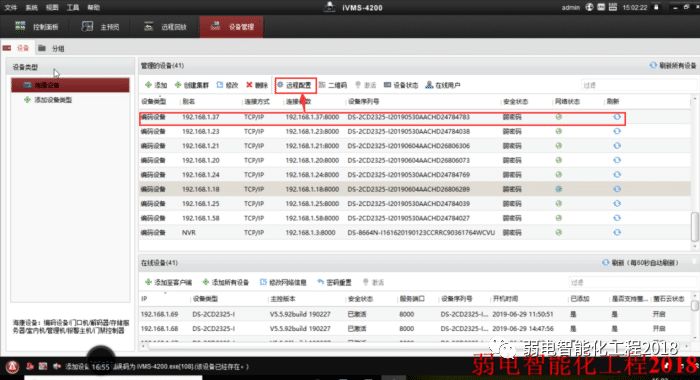Click 修改网络信息 modify network info
700x380 pixels.
[x=283, y=282]
